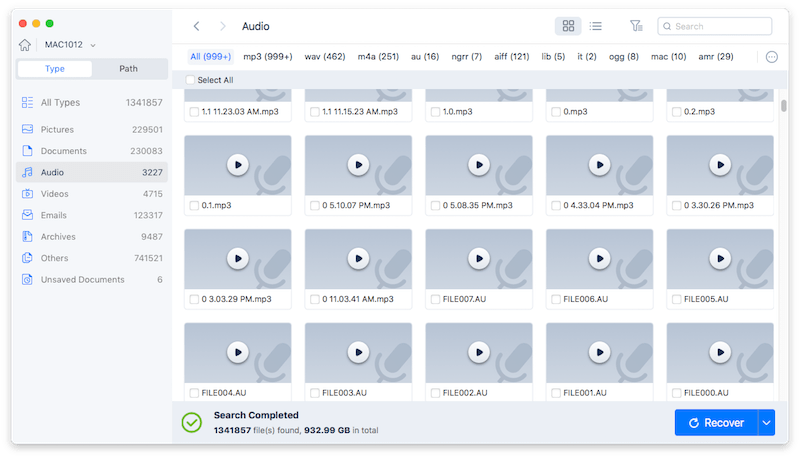Filter by ogg (8) files
The width and height of the screenshot is (800, 458).
click(623, 57)
